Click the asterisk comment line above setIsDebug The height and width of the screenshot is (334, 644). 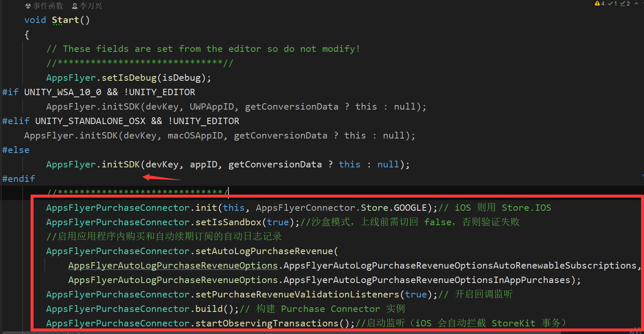click(x=140, y=63)
